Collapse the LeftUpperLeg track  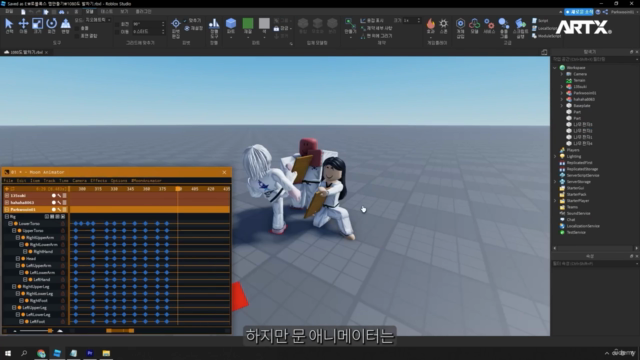(x=14, y=307)
